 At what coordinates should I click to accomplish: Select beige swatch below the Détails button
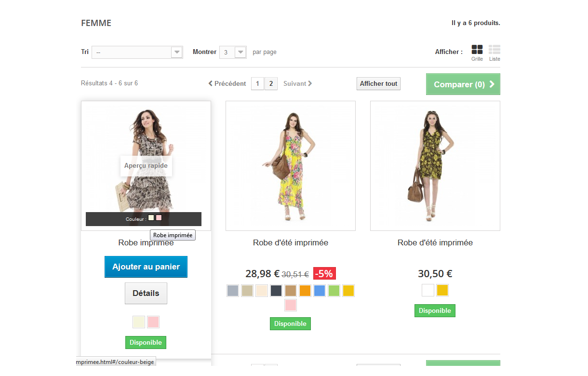(139, 322)
